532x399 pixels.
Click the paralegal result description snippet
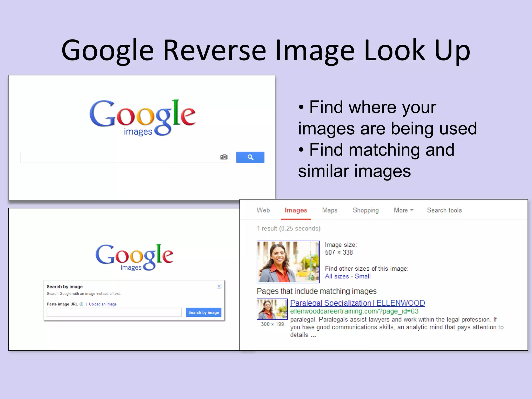point(397,327)
